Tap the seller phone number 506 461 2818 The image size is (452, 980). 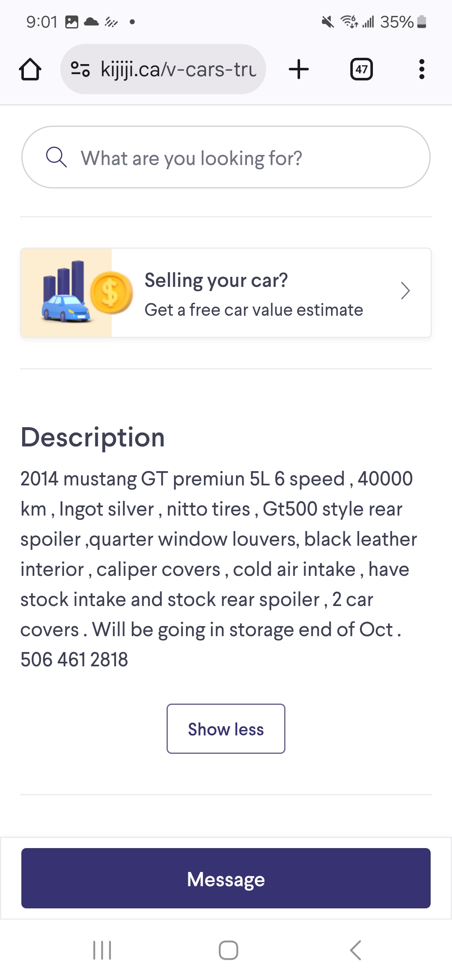[74, 660]
